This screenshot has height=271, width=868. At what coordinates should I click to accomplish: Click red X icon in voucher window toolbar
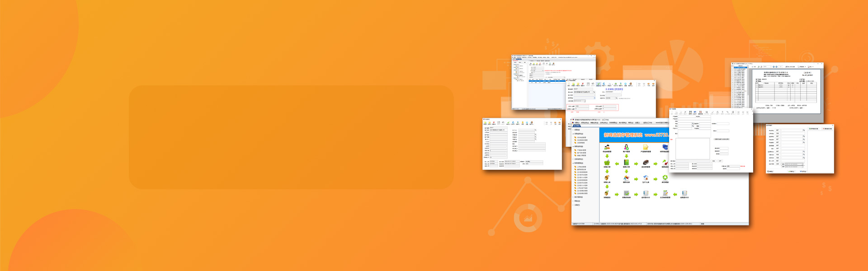pos(583,84)
